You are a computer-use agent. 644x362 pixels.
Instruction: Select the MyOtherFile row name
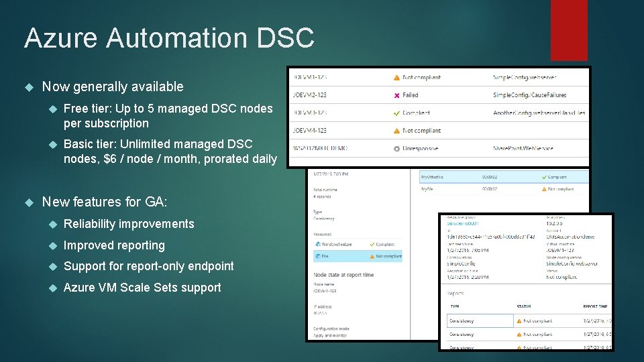pos(432,177)
